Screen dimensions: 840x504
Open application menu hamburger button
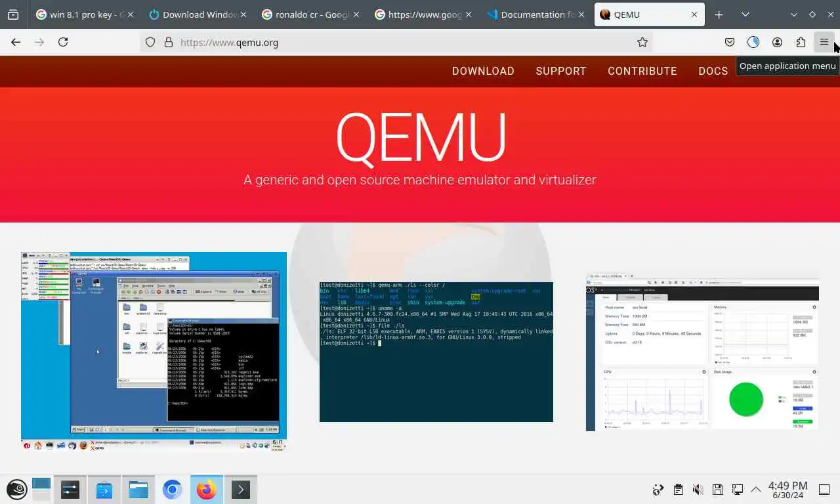(824, 42)
